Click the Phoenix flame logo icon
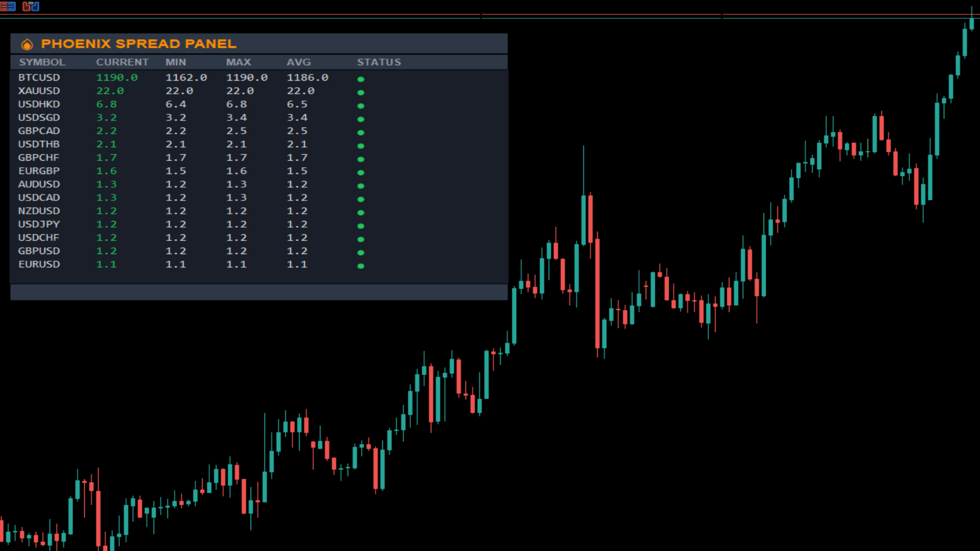The image size is (980, 551). [27, 44]
